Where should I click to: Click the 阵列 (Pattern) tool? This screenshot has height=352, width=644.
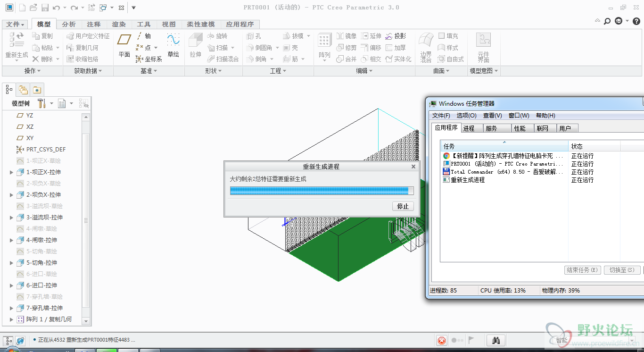pos(324,46)
